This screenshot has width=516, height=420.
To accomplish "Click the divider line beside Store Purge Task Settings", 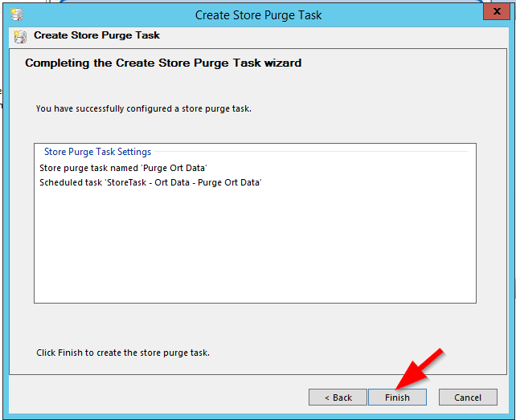I will click(x=311, y=152).
